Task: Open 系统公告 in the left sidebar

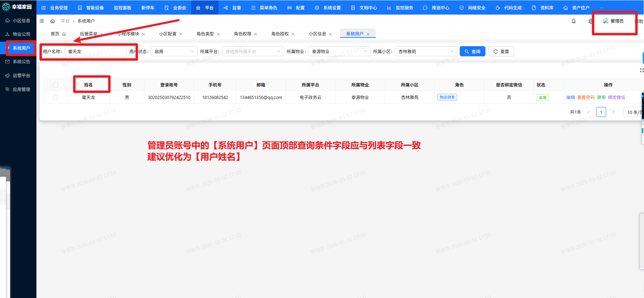Action: [21, 61]
